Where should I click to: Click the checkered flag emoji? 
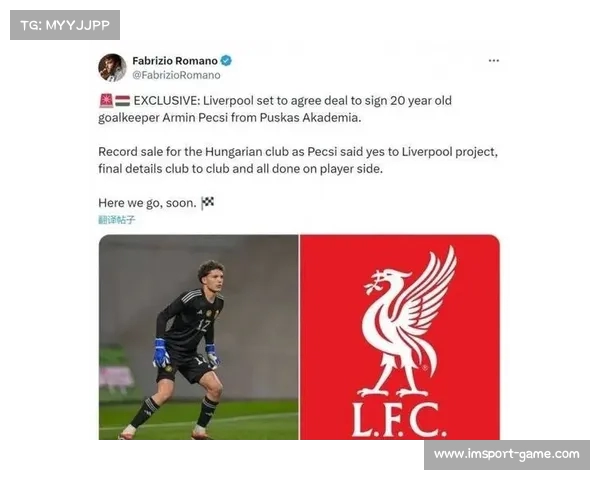(207, 202)
